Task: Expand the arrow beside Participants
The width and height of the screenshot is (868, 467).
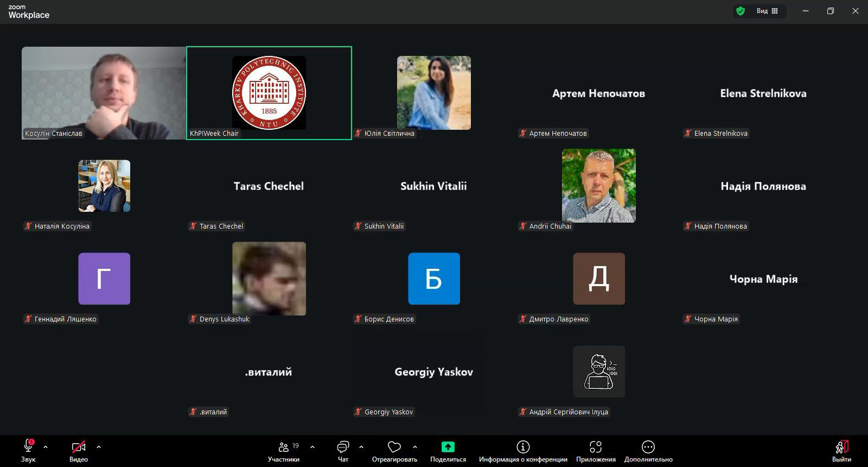Action: [x=312, y=447]
